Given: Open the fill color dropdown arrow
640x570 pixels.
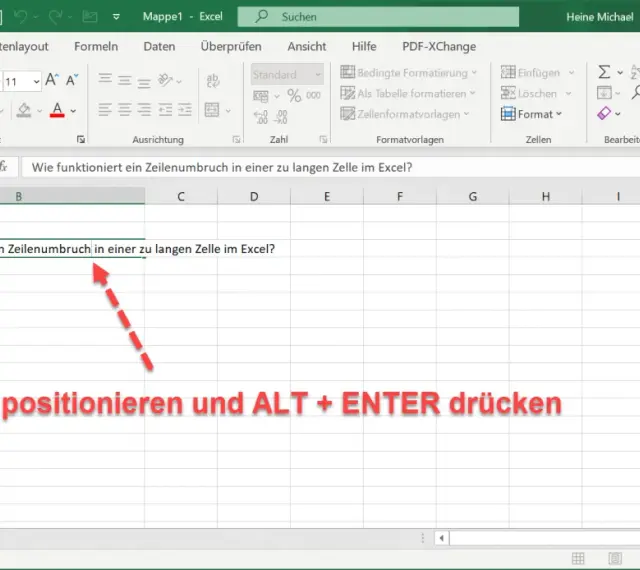Looking at the screenshot, I should [39, 111].
